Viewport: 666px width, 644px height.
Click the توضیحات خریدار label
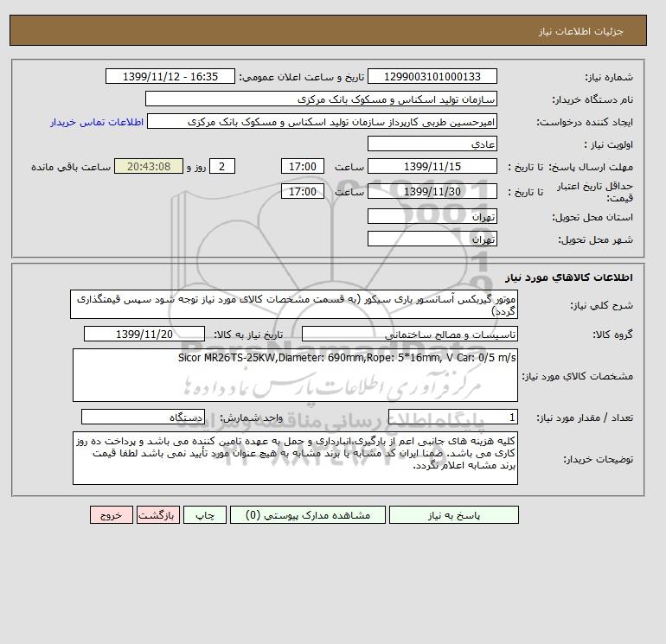pos(598,459)
